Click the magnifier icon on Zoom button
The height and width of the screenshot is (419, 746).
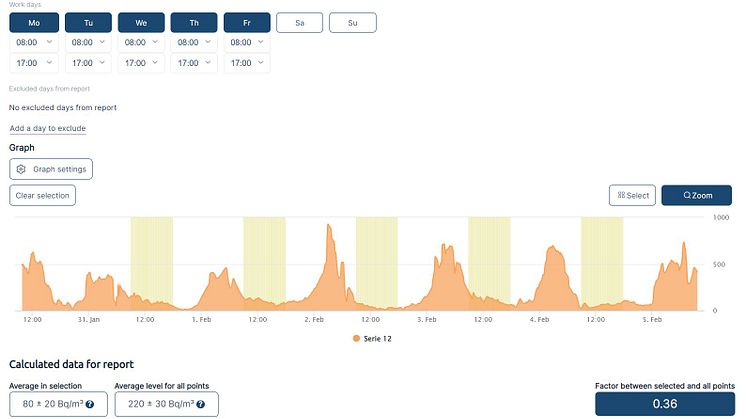click(687, 196)
